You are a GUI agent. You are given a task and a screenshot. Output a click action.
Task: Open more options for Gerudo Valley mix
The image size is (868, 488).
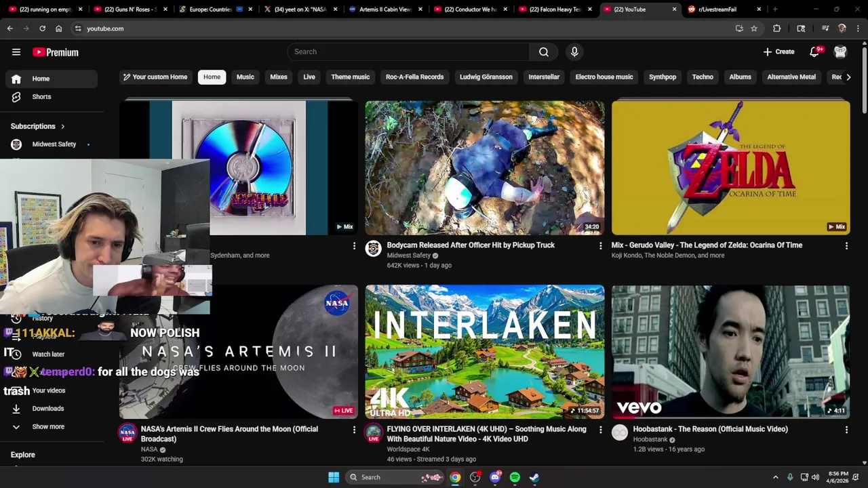click(846, 246)
